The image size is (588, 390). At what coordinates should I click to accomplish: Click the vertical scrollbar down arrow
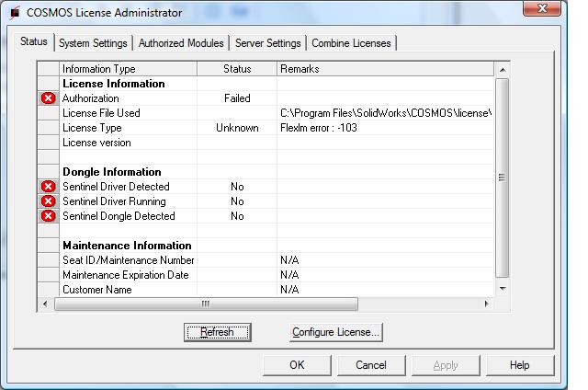pos(503,289)
